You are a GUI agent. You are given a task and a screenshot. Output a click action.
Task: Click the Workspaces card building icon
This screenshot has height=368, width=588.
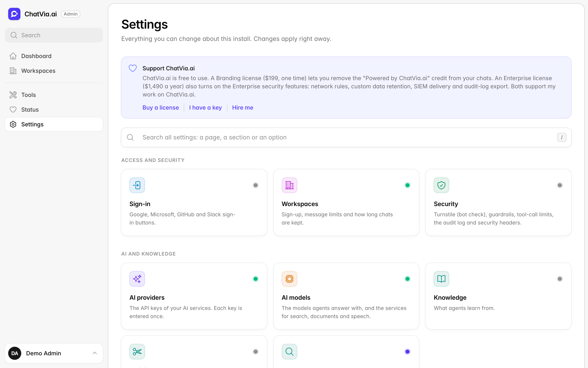[289, 185]
